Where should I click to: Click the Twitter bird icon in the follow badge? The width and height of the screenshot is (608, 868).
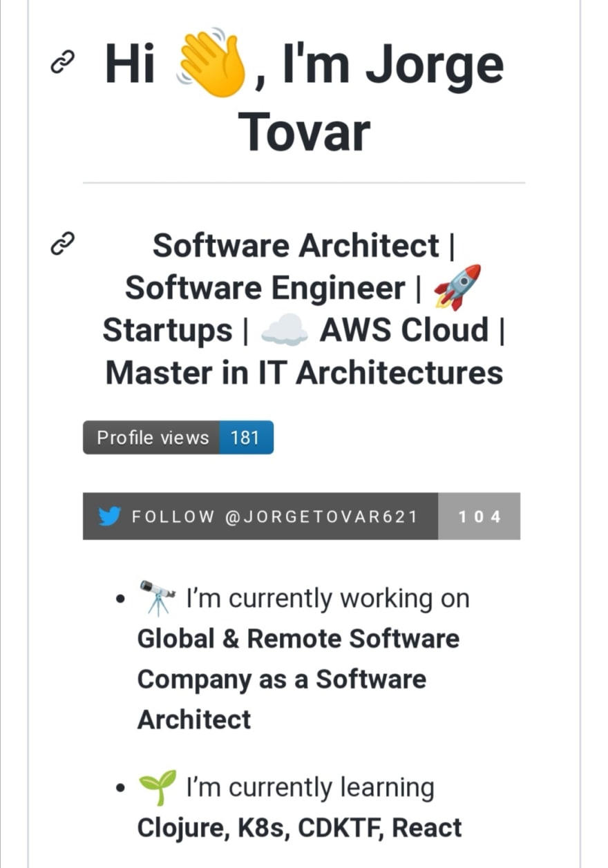tap(110, 516)
